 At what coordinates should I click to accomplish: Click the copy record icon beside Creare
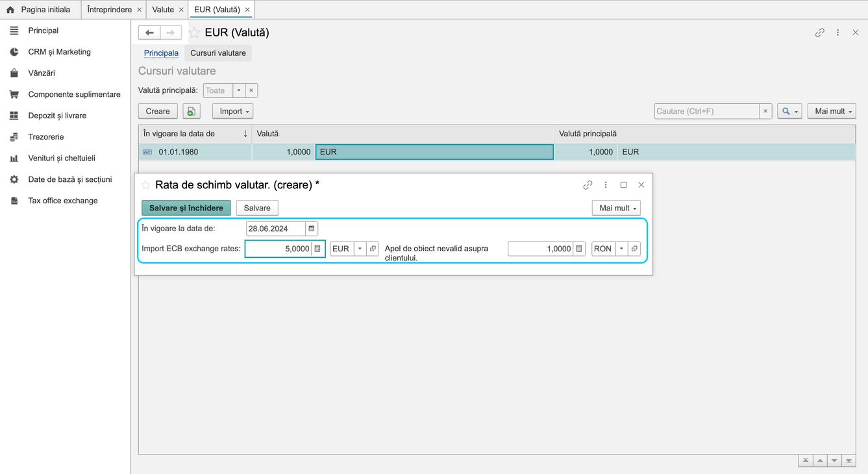click(192, 111)
